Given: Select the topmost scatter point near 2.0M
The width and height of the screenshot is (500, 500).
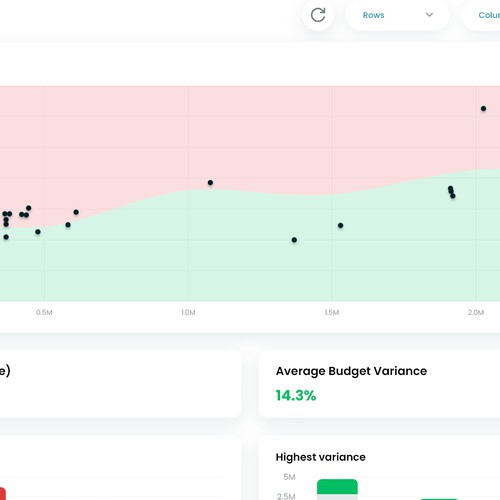Looking at the screenshot, I should [x=483, y=109].
